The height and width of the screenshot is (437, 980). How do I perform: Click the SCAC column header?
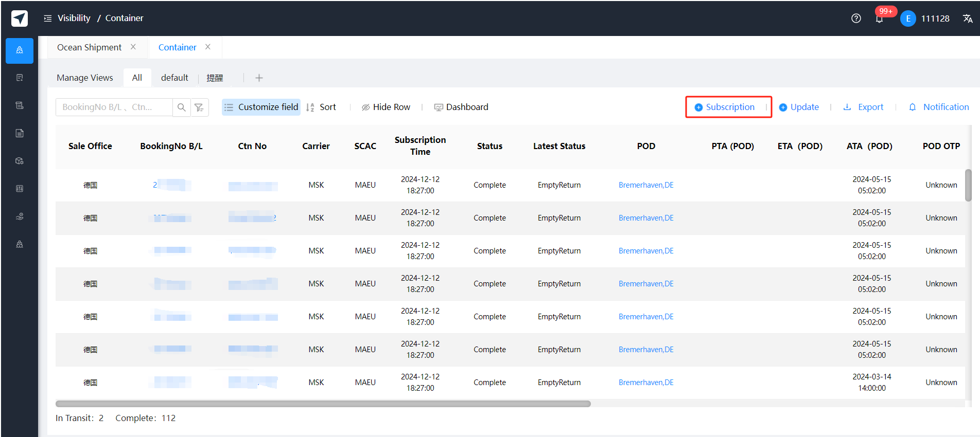pos(365,146)
